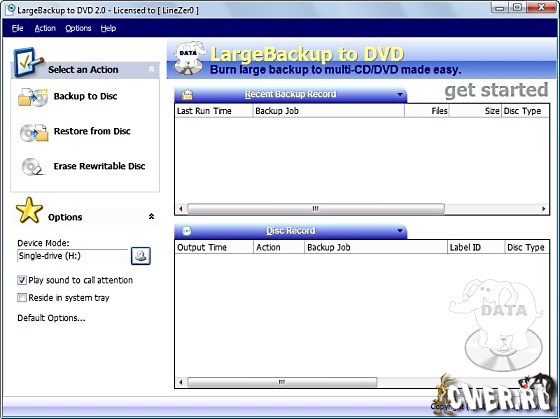Sort by Output Time column header

(214, 247)
